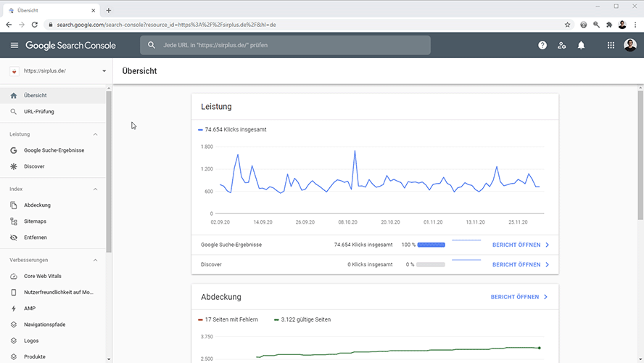Click the main page vertical scrollbar
The height and width of the screenshot is (363, 644).
(x=640, y=155)
